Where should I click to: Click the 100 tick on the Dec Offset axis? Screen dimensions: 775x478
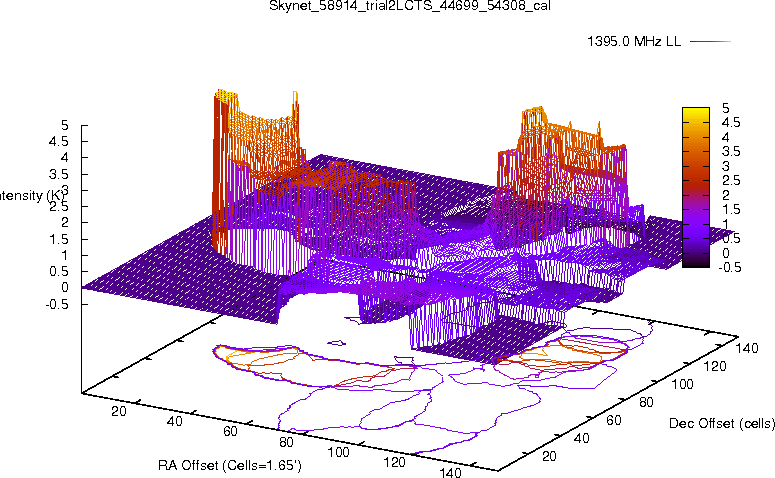682,385
